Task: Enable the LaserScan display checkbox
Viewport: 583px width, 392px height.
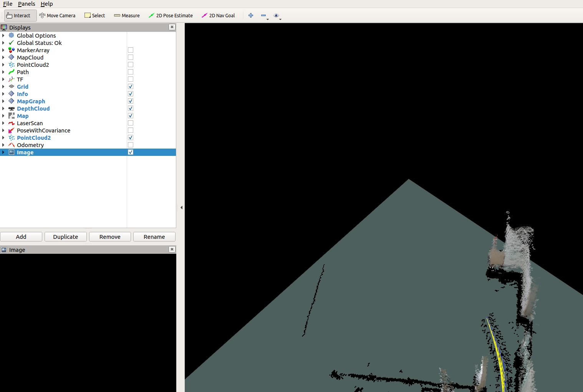Action: click(x=130, y=122)
